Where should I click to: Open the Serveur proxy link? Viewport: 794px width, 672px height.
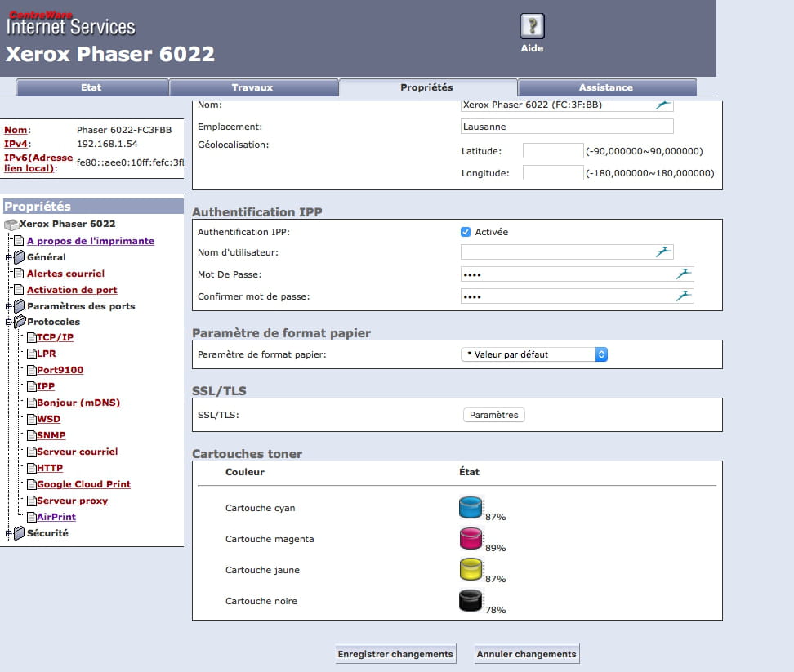[73, 501]
